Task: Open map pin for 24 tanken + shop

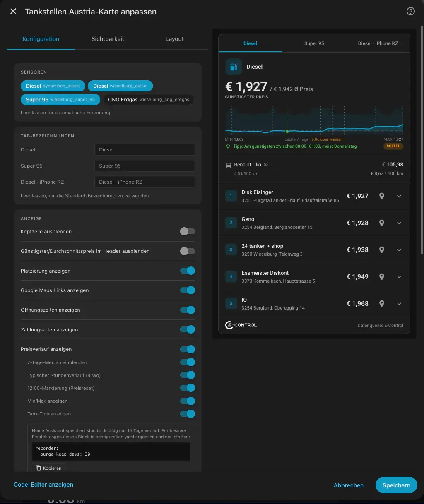Action: point(382,250)
